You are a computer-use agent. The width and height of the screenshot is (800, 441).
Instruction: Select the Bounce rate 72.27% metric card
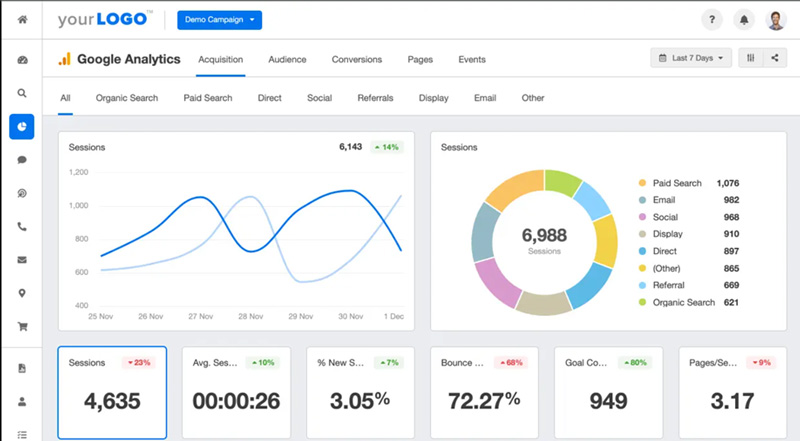484,393
